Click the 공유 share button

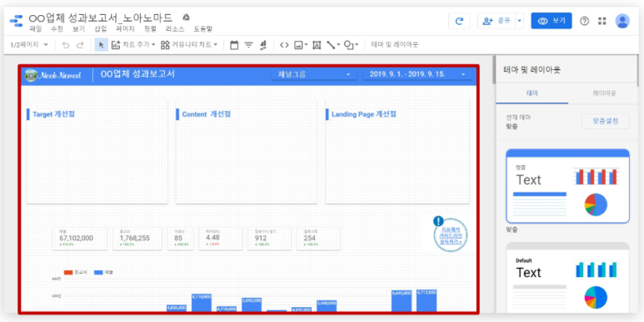click(x=497, y=21)
